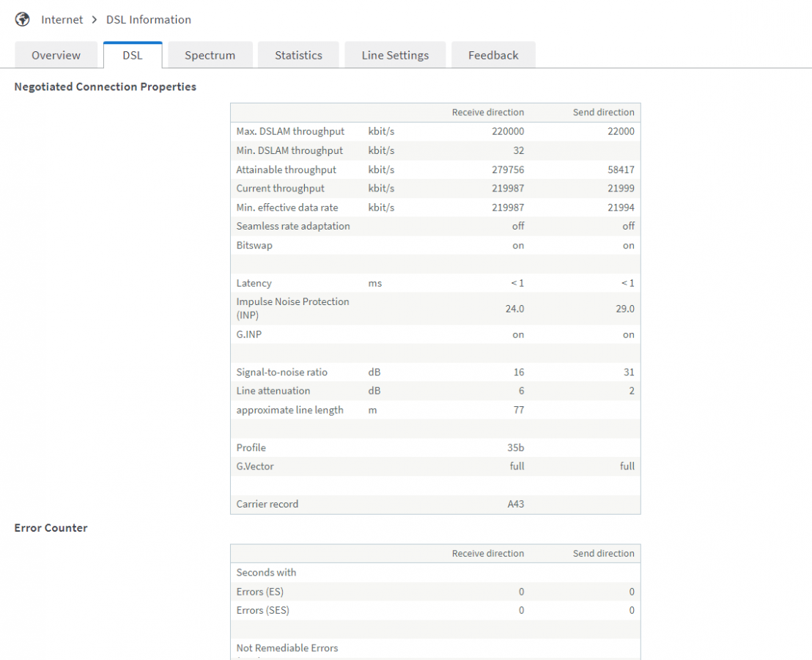Click the attainable send value 58417
812x660 pixels.
tap(621, 169)
